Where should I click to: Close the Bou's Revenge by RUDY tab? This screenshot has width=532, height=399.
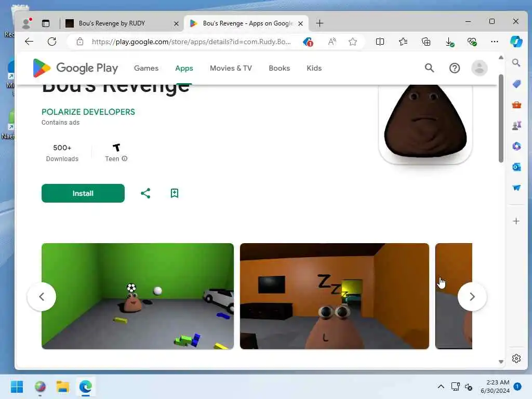(176, 23)
